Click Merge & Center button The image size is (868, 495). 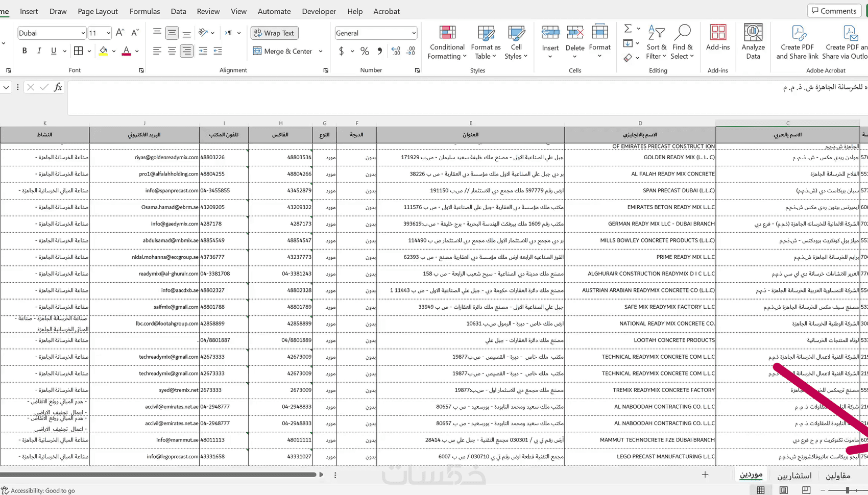tap(282, 51)
